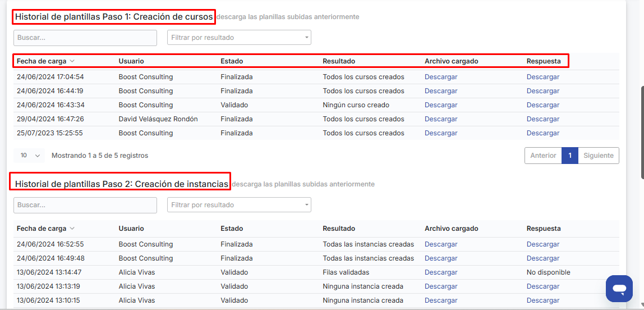Image resolution: width=644 pixels, height=310 pixels.
Task: Click the Buscar field in Paso 2 section
Action: click(85, 205)
